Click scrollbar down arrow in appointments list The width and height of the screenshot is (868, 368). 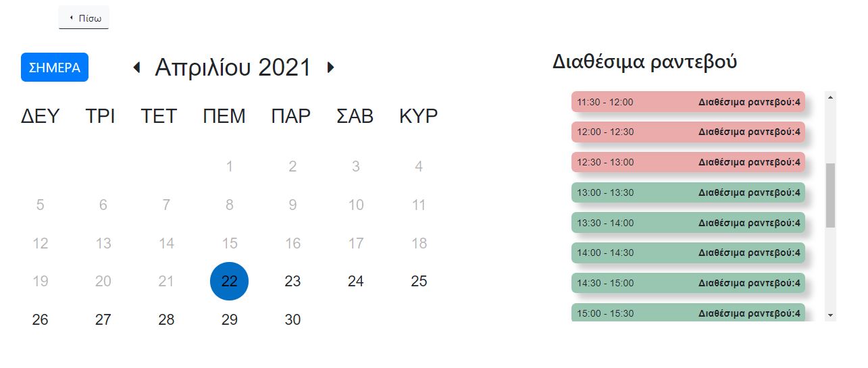click(x=831, y=315)
